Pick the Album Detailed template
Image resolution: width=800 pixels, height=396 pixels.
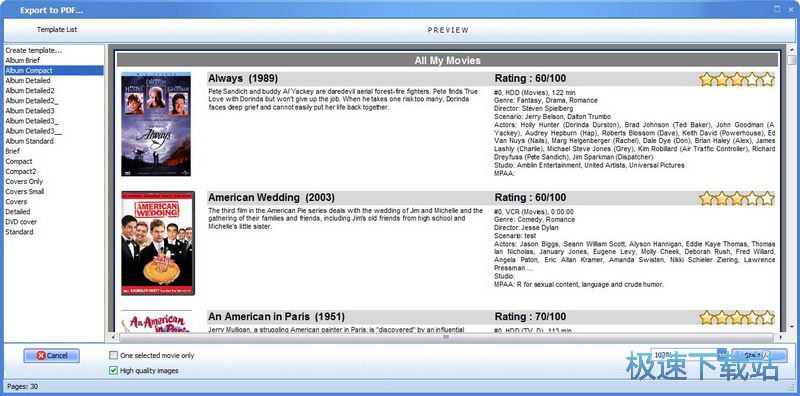[x=28, y=81]
